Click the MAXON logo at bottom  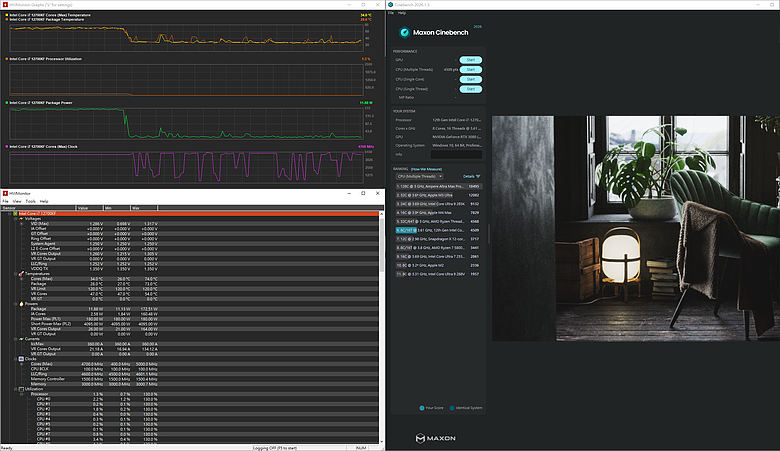(x=435, y=438)
